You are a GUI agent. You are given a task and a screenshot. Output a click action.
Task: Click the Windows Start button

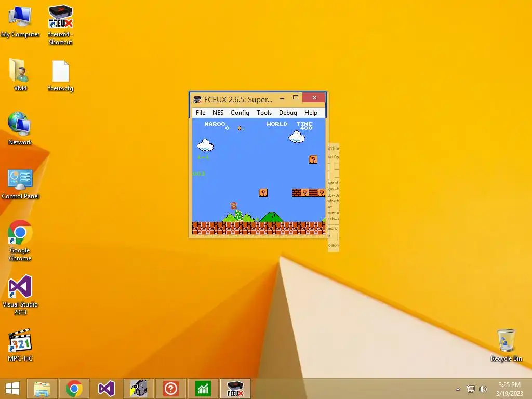coord(12,389)
